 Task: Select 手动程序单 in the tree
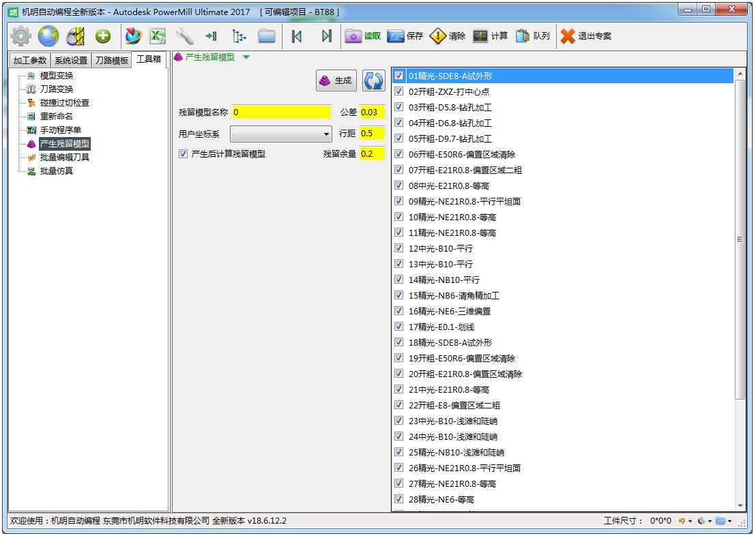point(60,130)
